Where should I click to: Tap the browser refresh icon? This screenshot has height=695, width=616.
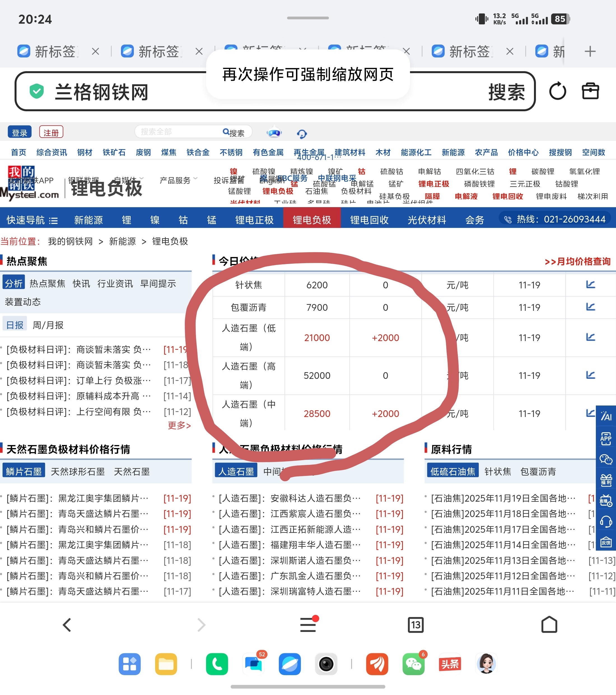557,91
